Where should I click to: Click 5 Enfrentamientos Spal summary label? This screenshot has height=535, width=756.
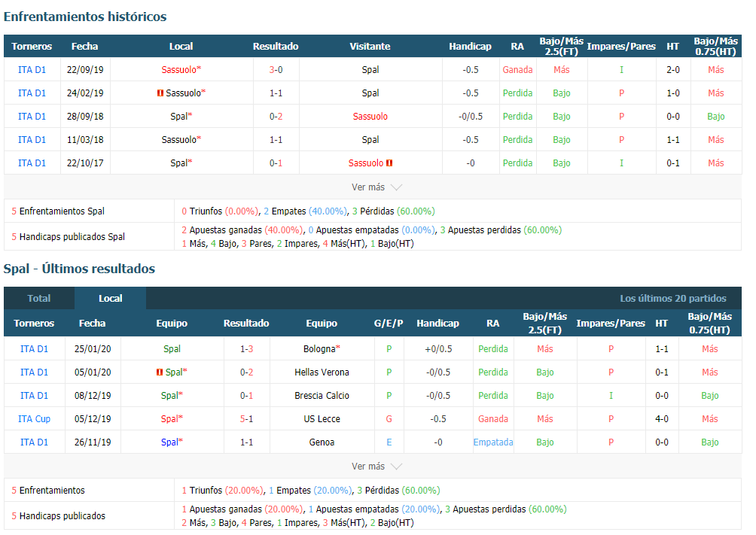point(58,211)
